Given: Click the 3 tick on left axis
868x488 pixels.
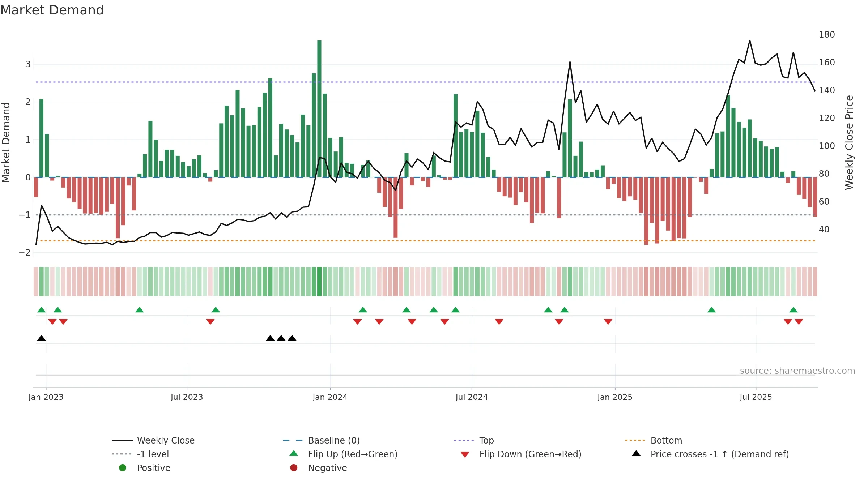Looking at the screenshot, I should [28, 64].
